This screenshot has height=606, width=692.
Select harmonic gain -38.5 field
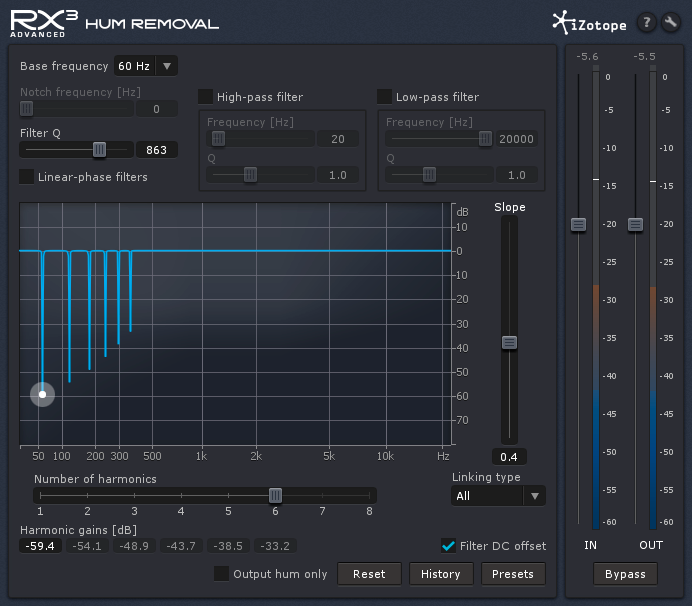point(228,546)
